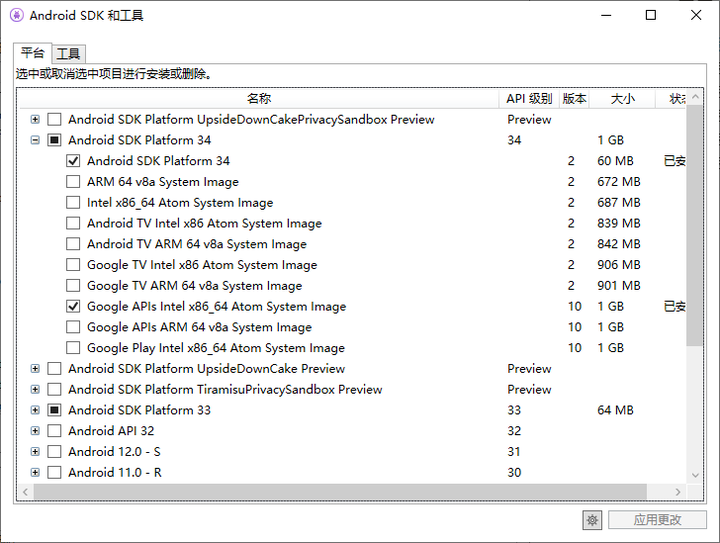This screenshot has height=543, width=720.
Task: Expand Android SDK Platform UpsideDownCake Preview node
Action: click(35, 369)
